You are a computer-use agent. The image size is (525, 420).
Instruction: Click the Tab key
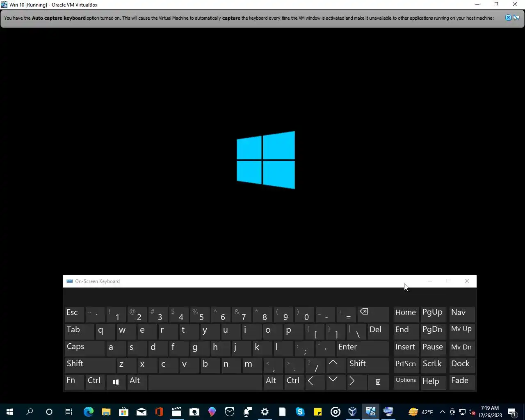[79, 331]
